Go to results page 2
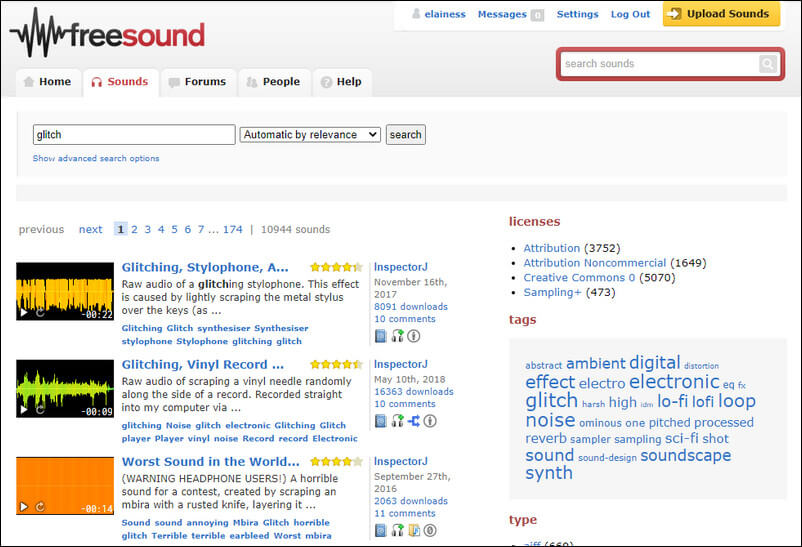Screen dimensions: 802x547 pos(134,229)
